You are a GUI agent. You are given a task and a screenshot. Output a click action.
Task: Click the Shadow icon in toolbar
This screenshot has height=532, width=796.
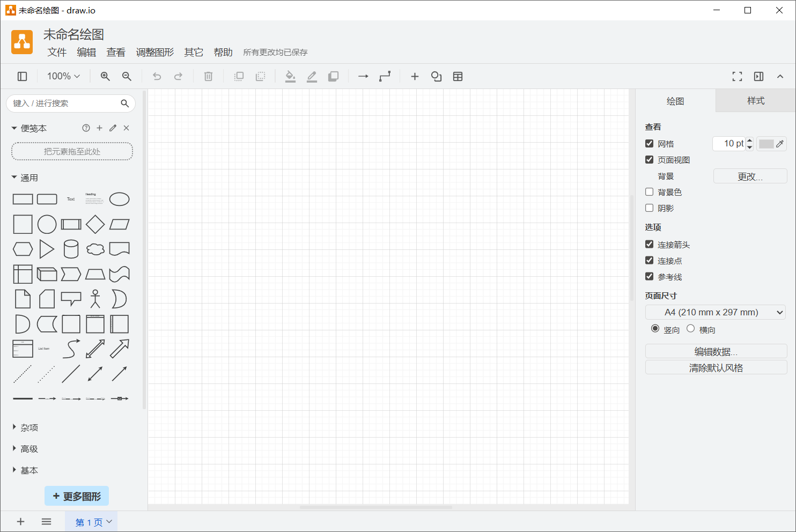pos(333,76)
